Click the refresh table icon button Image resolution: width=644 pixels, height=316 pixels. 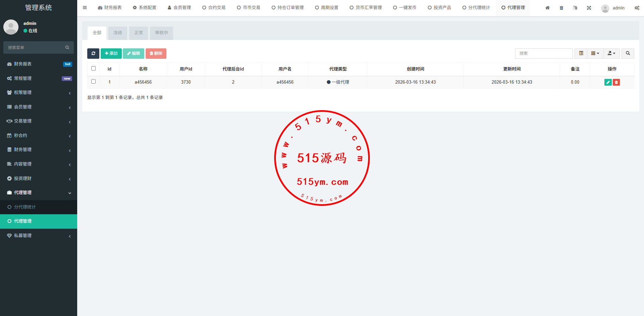tap(93, 53)
